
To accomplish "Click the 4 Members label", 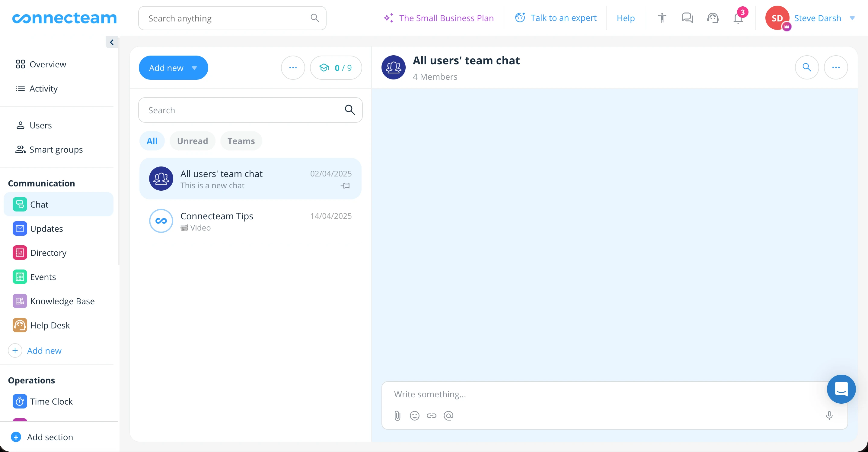I will (435, 77).
